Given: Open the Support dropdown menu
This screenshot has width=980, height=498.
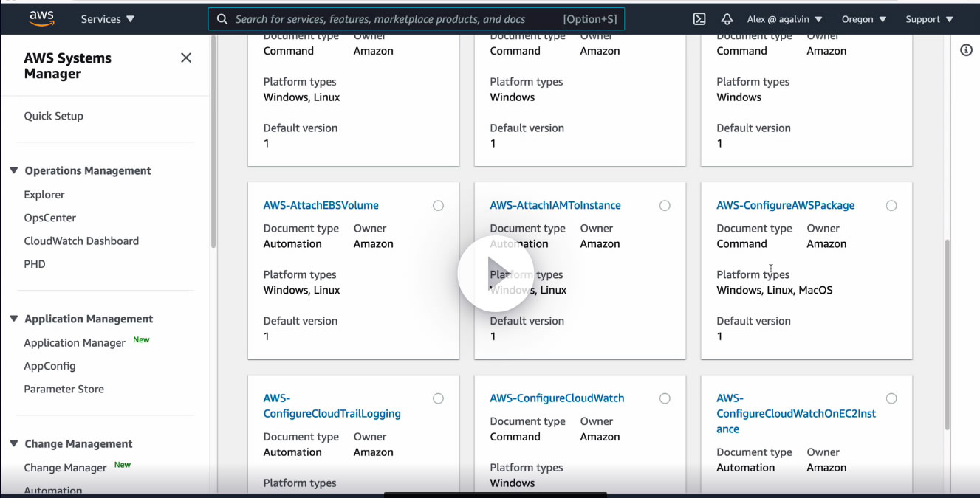Looking at the screenshot, I should pyautogui.click(x=929, y=19).
